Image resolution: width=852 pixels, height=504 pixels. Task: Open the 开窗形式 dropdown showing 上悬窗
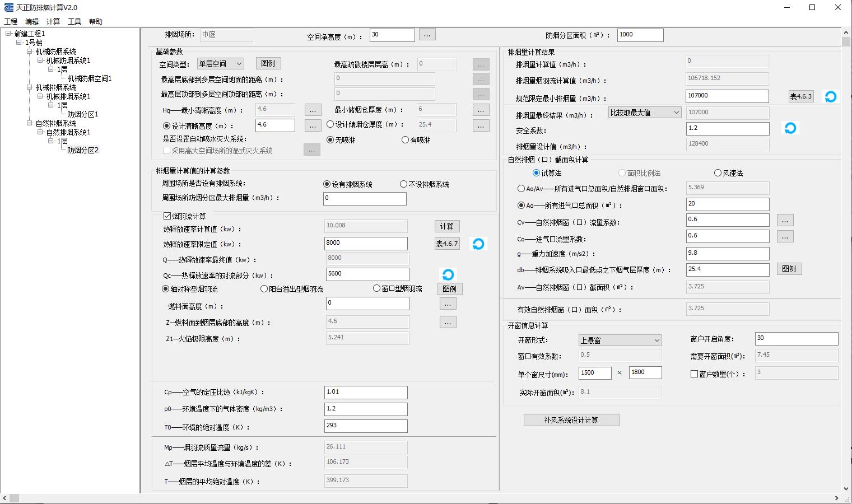[x=620, y=340]
